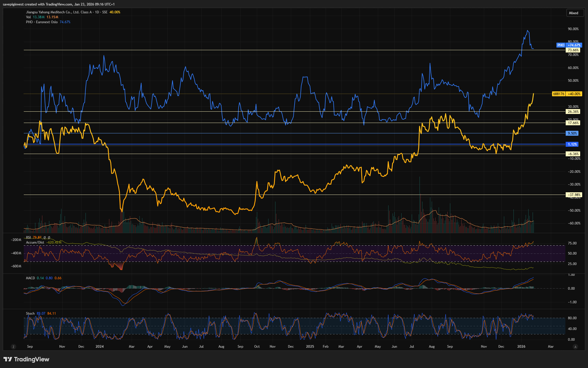
Task: Select the Jiangsu Yahong Meditech symbol legend
Action: click(59, 12)
